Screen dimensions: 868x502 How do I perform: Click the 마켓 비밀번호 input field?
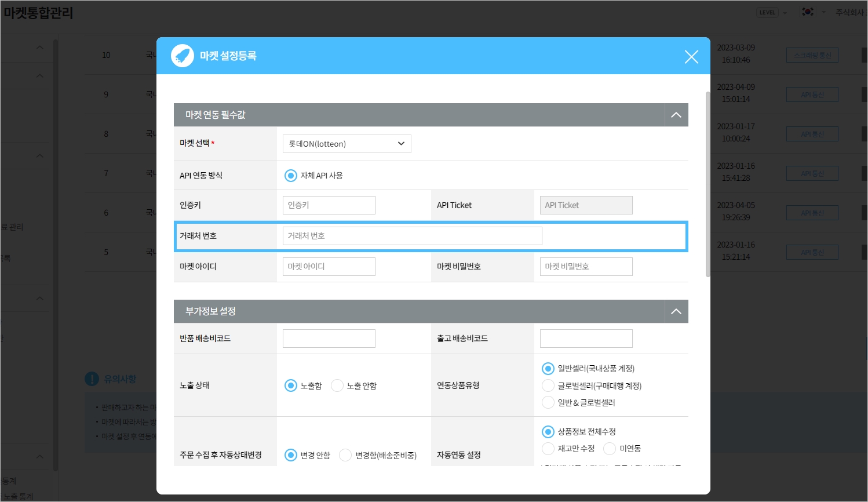point(586,267)
